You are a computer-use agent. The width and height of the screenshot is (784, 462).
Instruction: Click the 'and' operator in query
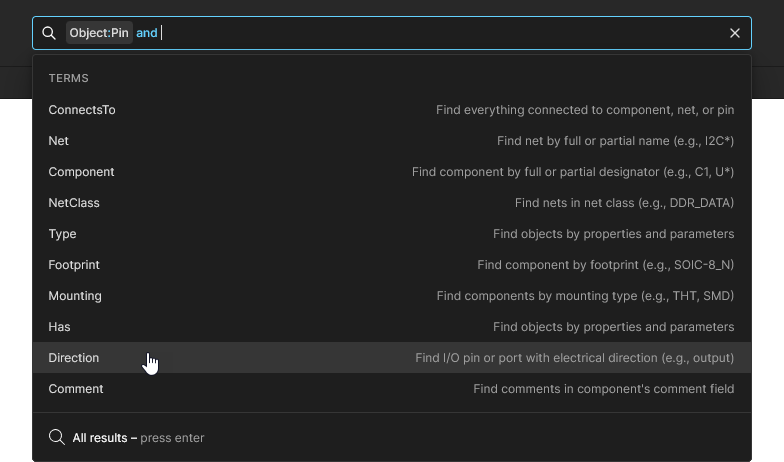click(146, 33)
